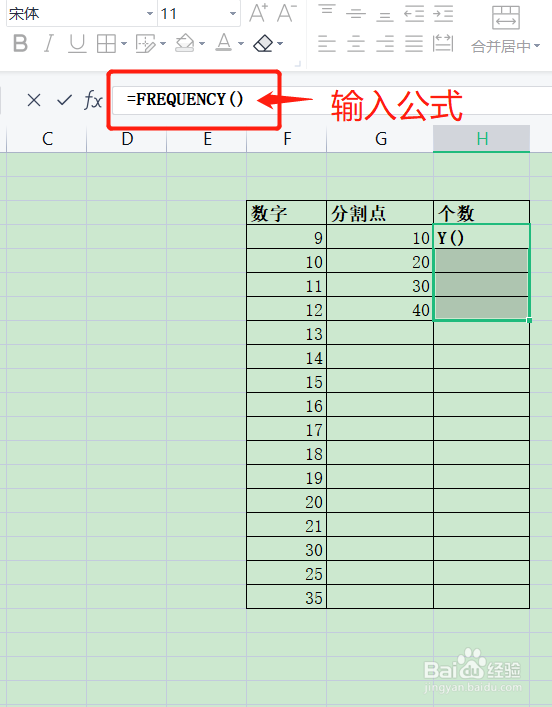
Task: Select cell with 11 in 数字 column
Action: [286, 285]
